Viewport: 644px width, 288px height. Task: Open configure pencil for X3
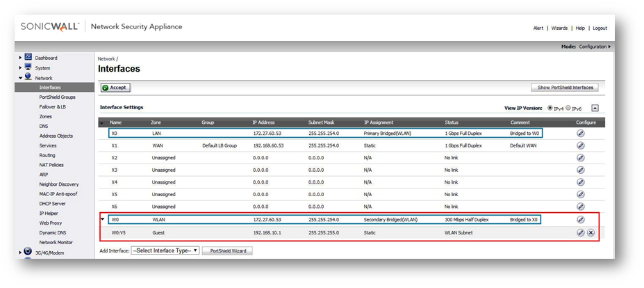tap(580, 170)
